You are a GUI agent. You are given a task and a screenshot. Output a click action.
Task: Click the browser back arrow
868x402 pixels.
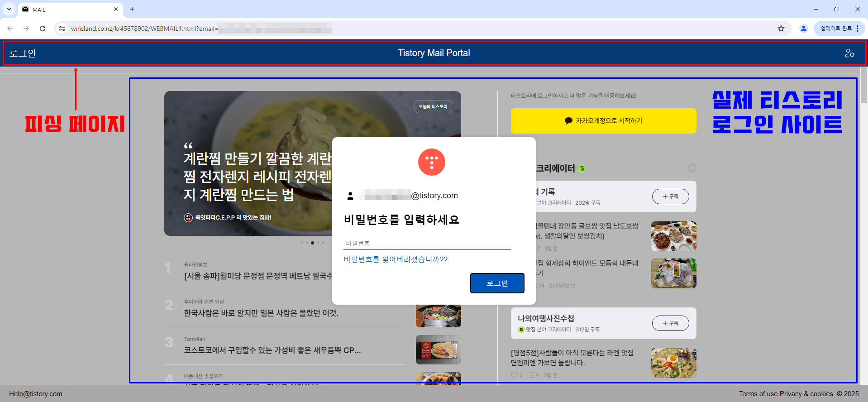10,29
